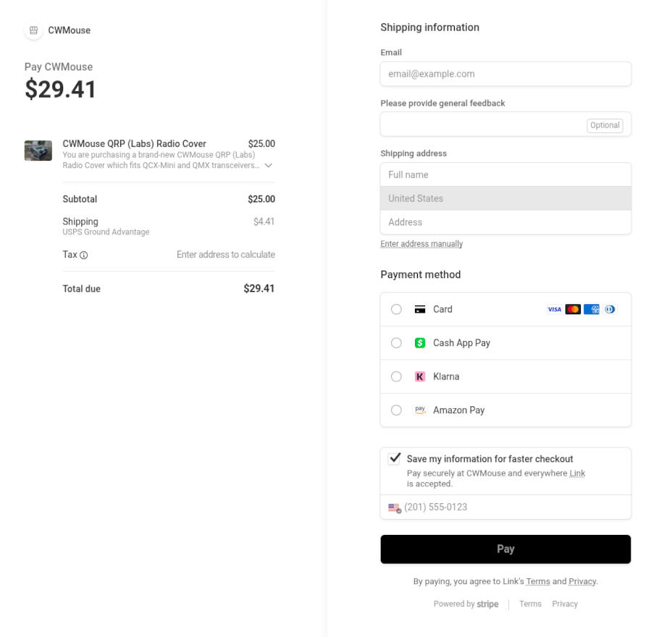Click the Amazon Pay icon

[x=421, y=410]
